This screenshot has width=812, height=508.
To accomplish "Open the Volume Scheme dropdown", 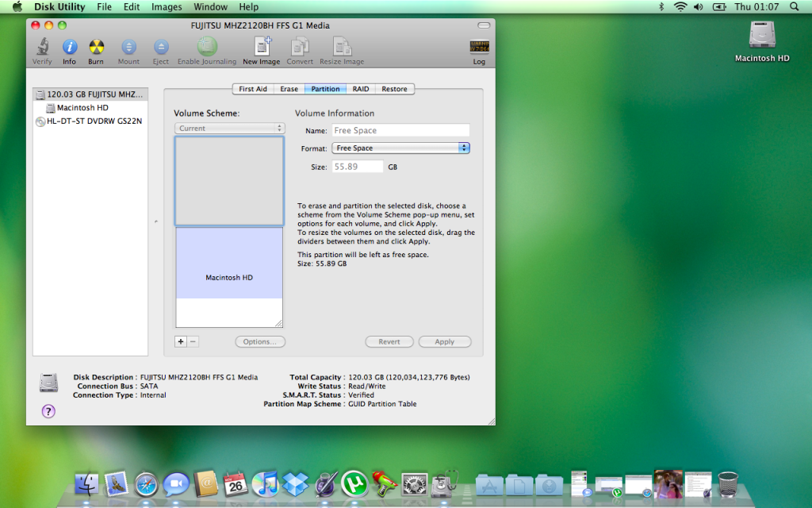I will click(229, 128).
